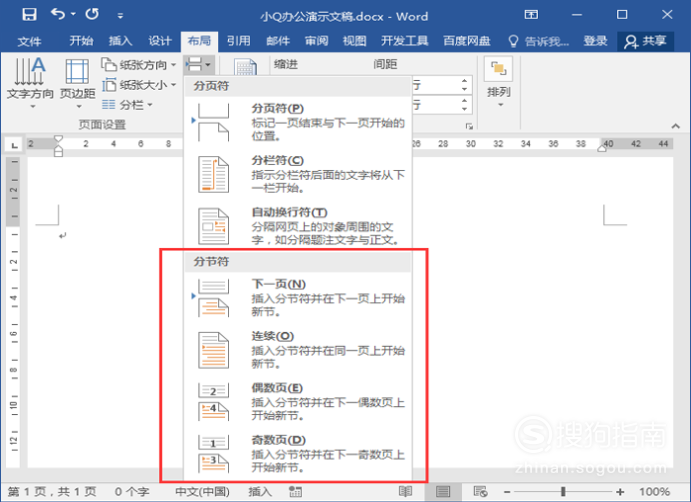691x502 pixels.
Task: Click the Undo arrow icon
Action: point(58,14)
